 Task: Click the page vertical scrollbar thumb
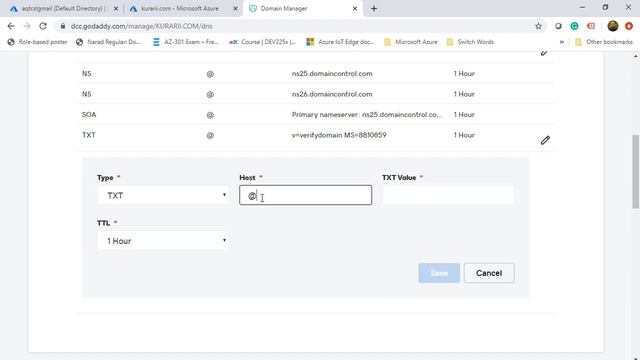coord(636,171)
